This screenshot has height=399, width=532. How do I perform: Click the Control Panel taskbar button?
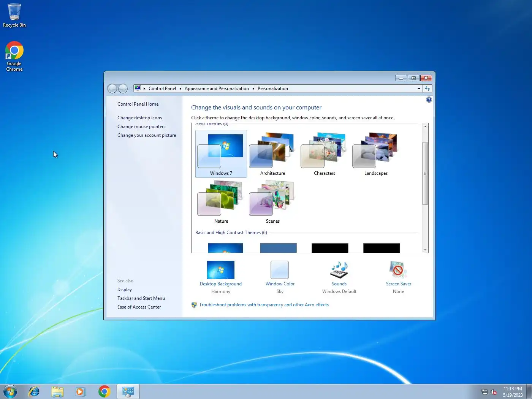pos(128,391)
